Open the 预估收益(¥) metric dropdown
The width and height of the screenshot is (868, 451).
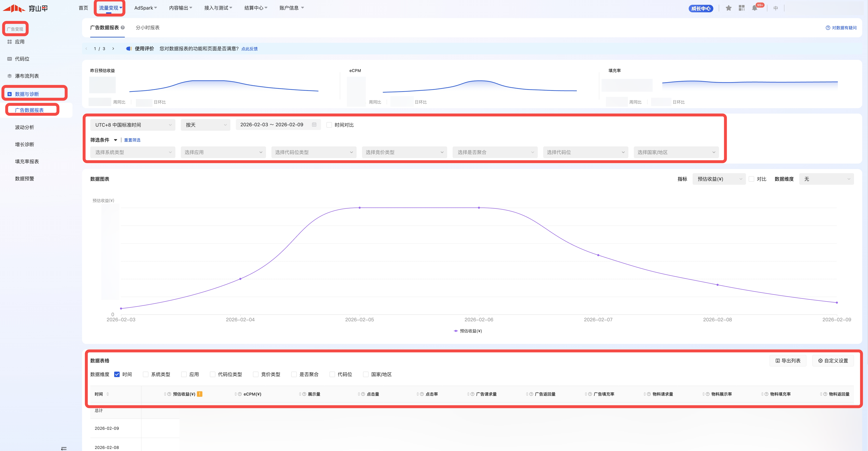tap(719, 179)
